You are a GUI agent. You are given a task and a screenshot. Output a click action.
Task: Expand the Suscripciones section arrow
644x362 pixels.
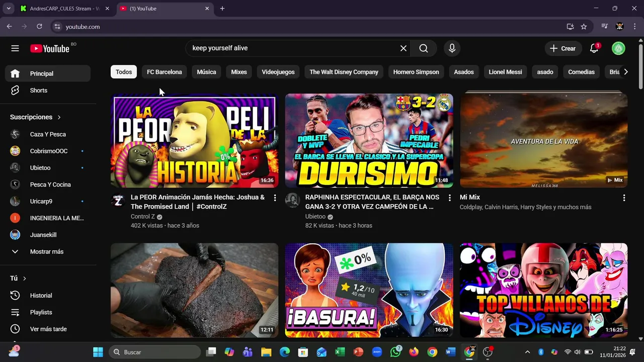coord(59,117)
